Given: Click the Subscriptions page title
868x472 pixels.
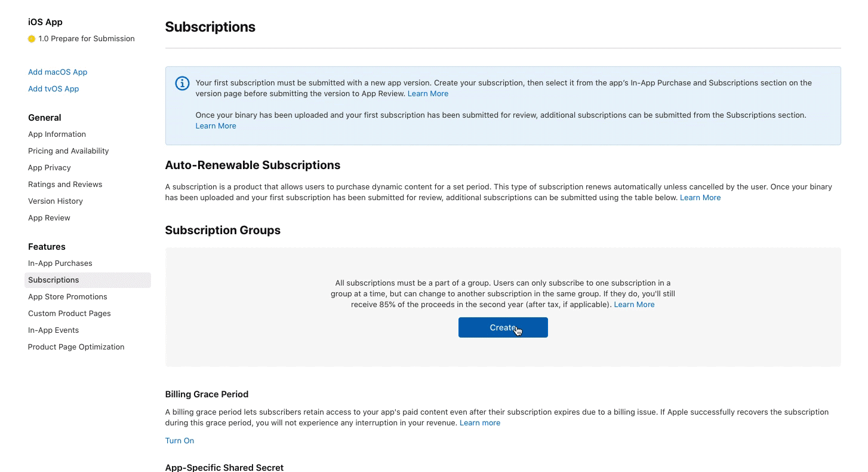Looking at the screenshot, I should pyautogui.click(x=210, y=27).
